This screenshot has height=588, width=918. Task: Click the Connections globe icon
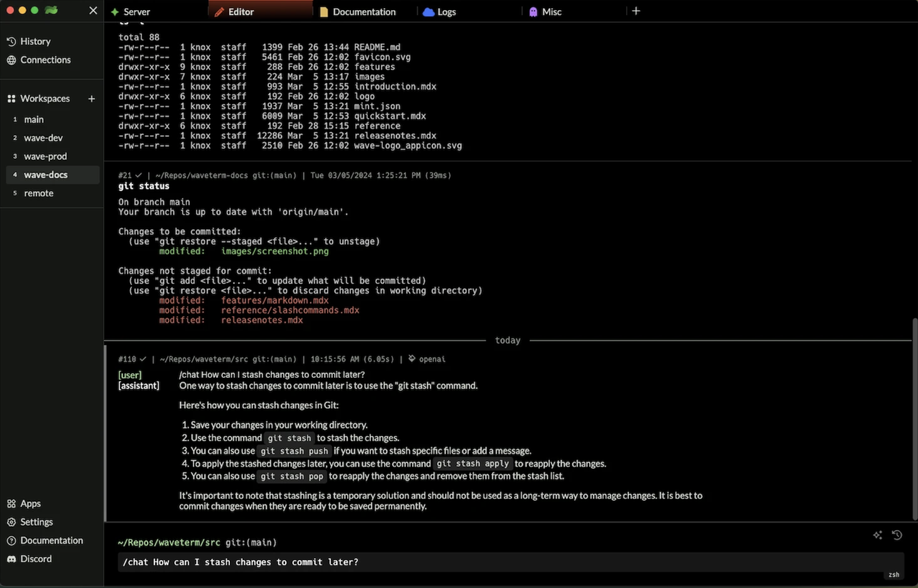click(x=11, y=60)
